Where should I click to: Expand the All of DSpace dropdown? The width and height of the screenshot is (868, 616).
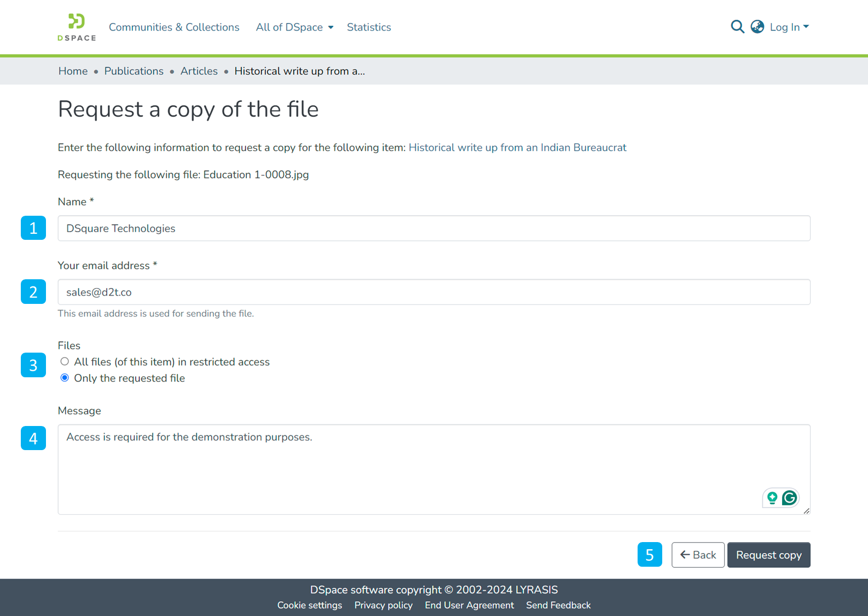(x=294, y=27)
